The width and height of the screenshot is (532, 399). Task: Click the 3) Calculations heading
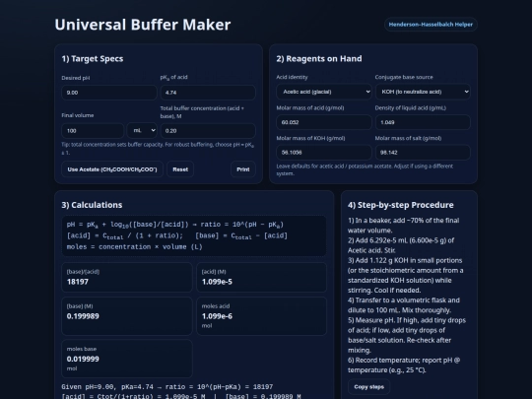coord(92,205)
